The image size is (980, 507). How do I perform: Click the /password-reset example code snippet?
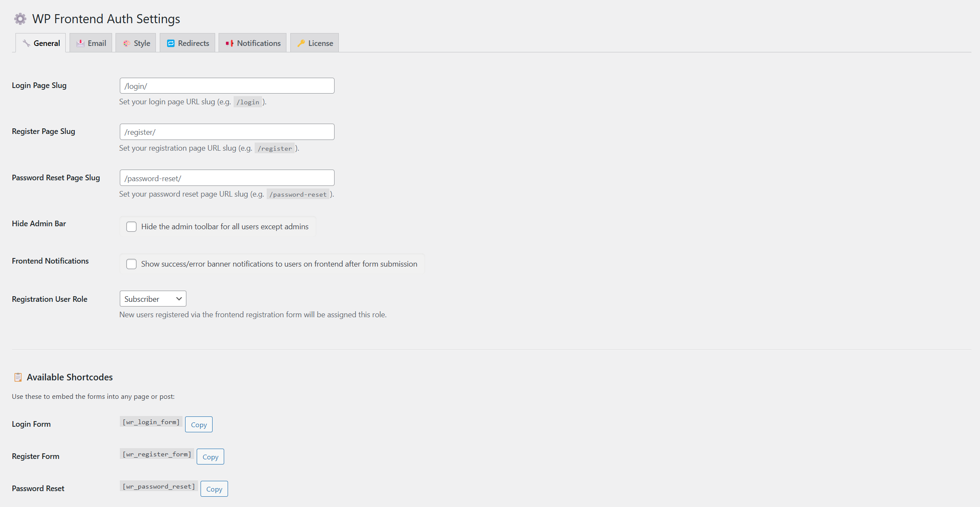tap(298, 194)
